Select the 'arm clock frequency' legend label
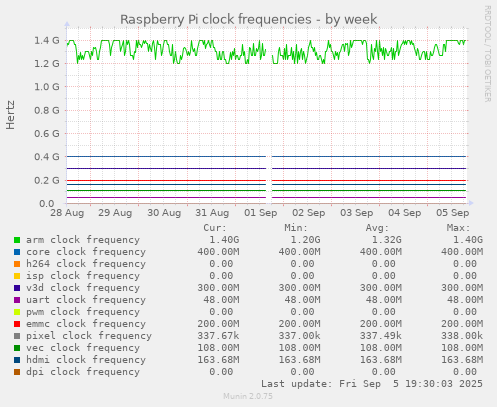497x407 pixels. point(83,240)
